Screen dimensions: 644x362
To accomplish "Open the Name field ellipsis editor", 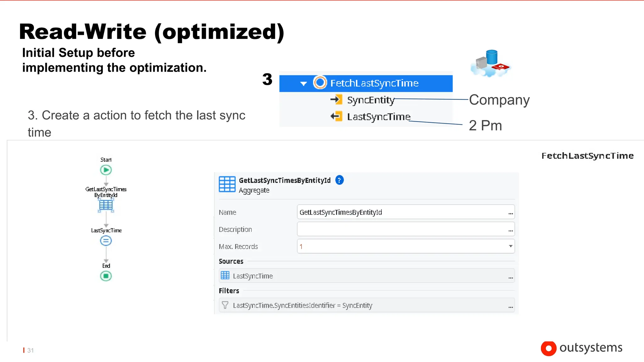I will tap(510, 213).
